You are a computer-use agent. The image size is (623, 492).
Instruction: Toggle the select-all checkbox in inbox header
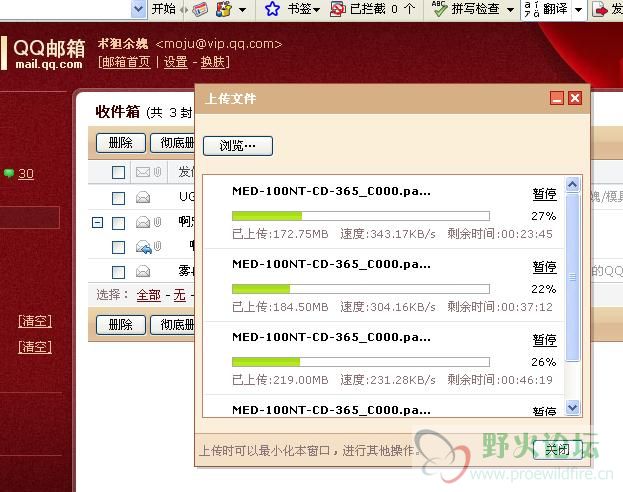[118, 173]
